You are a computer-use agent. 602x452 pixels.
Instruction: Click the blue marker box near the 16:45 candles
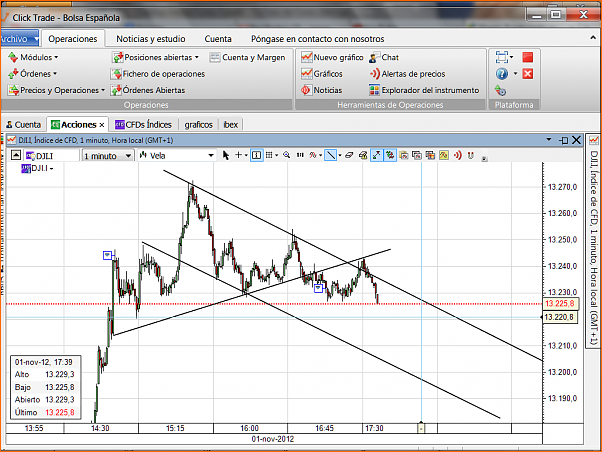[318, 288]
